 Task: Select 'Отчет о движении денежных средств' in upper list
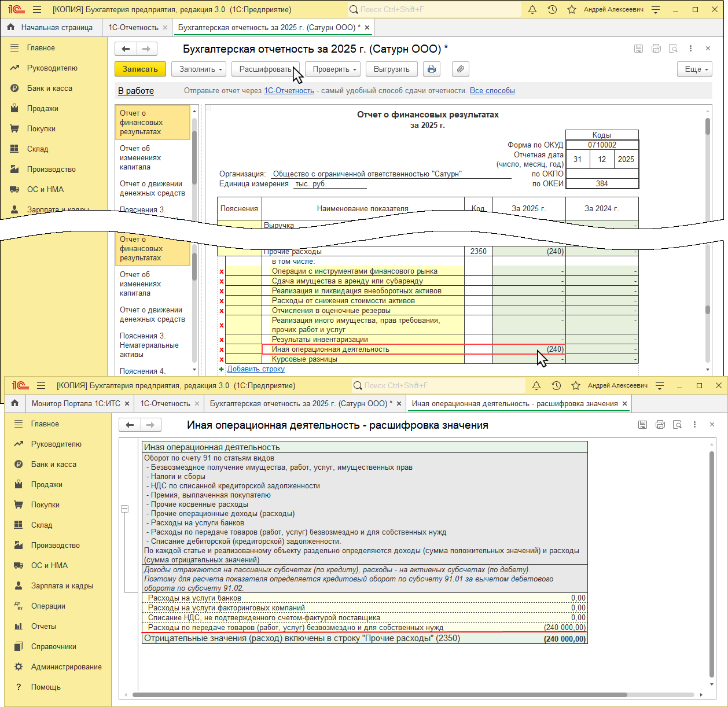coord(153,188)
